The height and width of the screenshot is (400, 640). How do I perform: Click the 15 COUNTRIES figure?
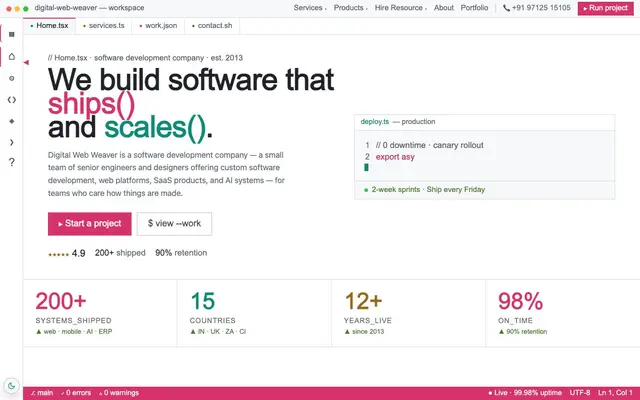click(202, 301)
